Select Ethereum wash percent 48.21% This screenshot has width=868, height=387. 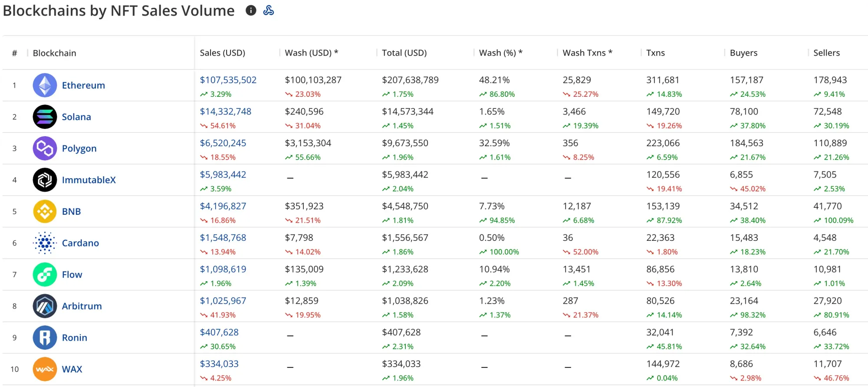[x=494, y=80]
